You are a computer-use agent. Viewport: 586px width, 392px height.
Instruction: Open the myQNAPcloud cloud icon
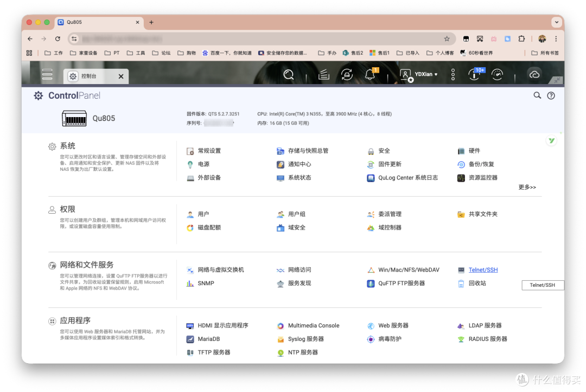(x=534, y=74)
